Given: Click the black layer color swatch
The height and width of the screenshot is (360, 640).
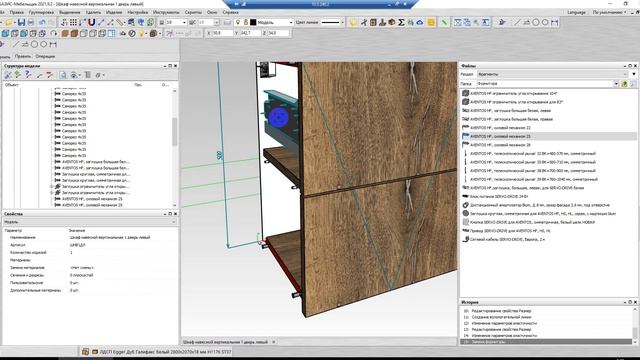Looking at the screenshot, I should (x=253, y=22).
